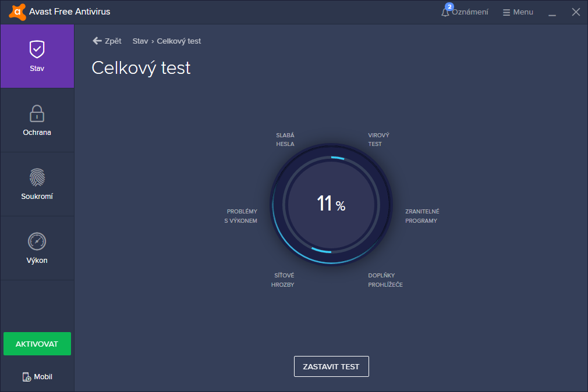Open Ochrana padlock icon
The width and height of the screenshot is (588, 392).
(x=37, y=113)
